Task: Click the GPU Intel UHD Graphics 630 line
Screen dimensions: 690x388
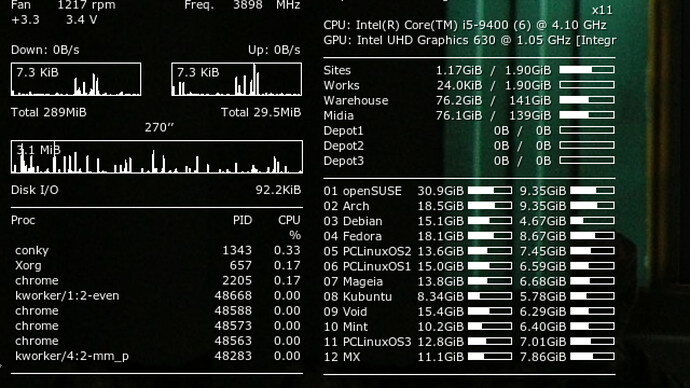Action: (x=470, y=40)
